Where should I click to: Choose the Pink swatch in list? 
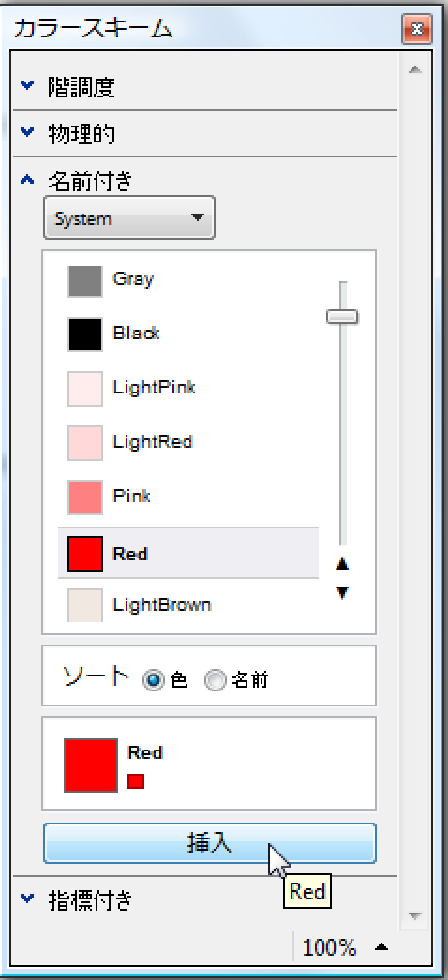coord(85,497)
